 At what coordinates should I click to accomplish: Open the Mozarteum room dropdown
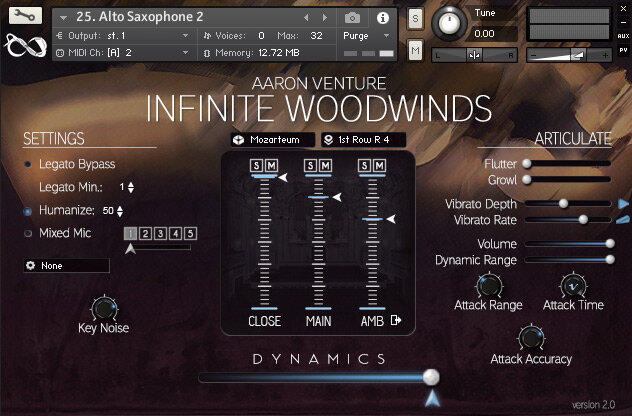(x=272, y=140)
